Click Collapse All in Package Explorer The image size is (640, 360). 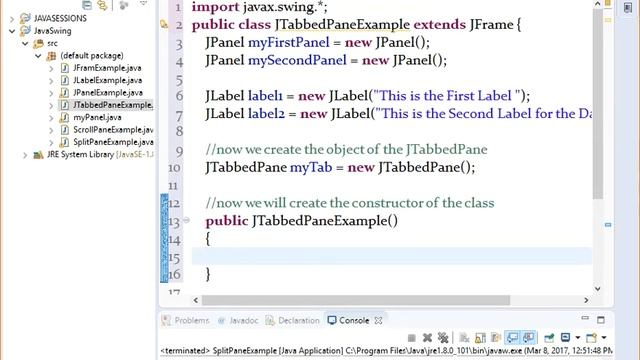pos(87,5)
